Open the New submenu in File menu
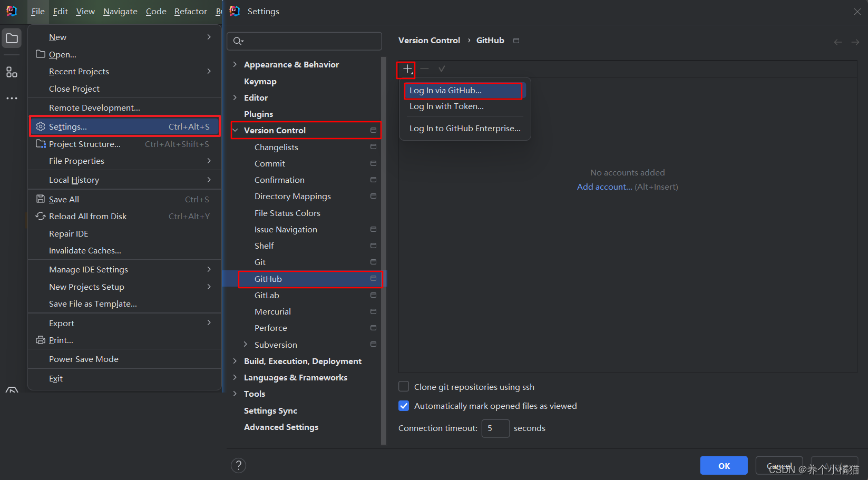 124,37
